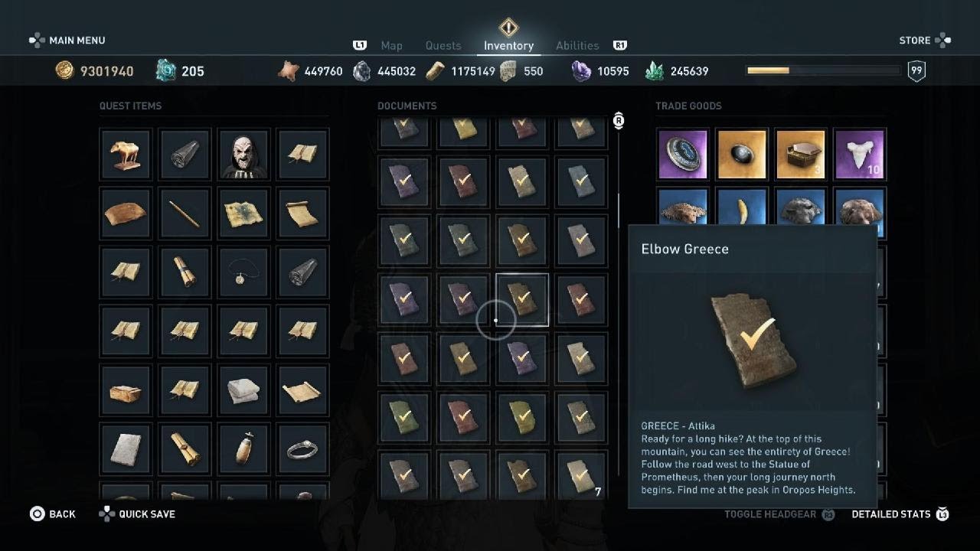The width and height of the screenshot is (980, 551).
Task: Click the experience progress bar
Action: pyautogui.click(x=823, y=70)
